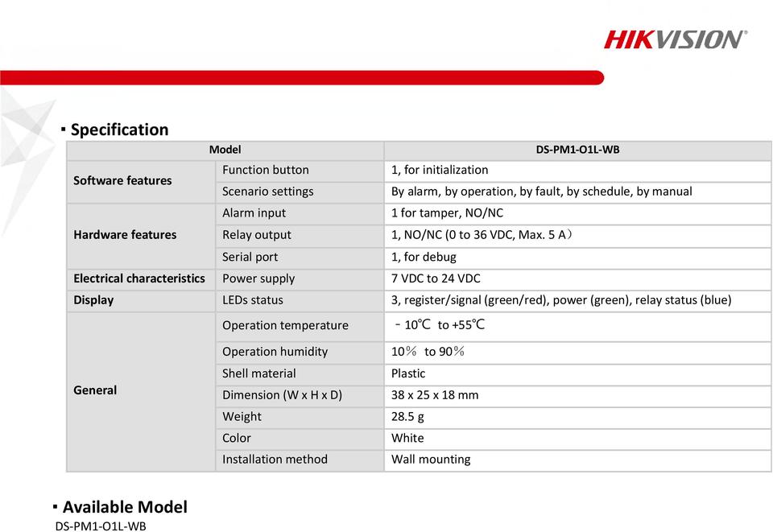Click the Electrical characteristics label
The image size is (773, 532).
(x=139, y=278)
